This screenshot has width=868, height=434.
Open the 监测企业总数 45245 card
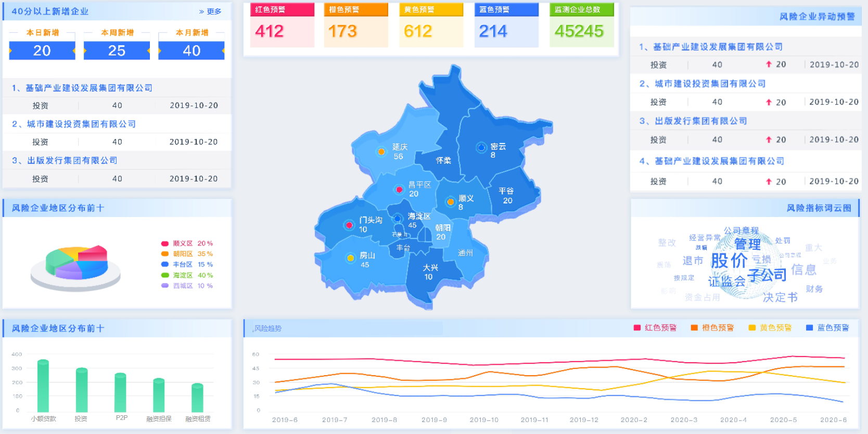coord(582,25)
